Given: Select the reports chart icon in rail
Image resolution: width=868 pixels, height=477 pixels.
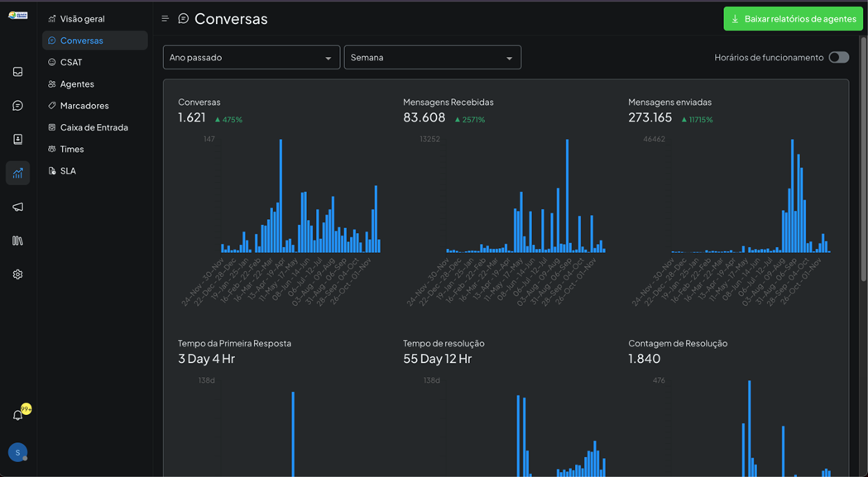Looking at the screenshot, I should point(17,173).
